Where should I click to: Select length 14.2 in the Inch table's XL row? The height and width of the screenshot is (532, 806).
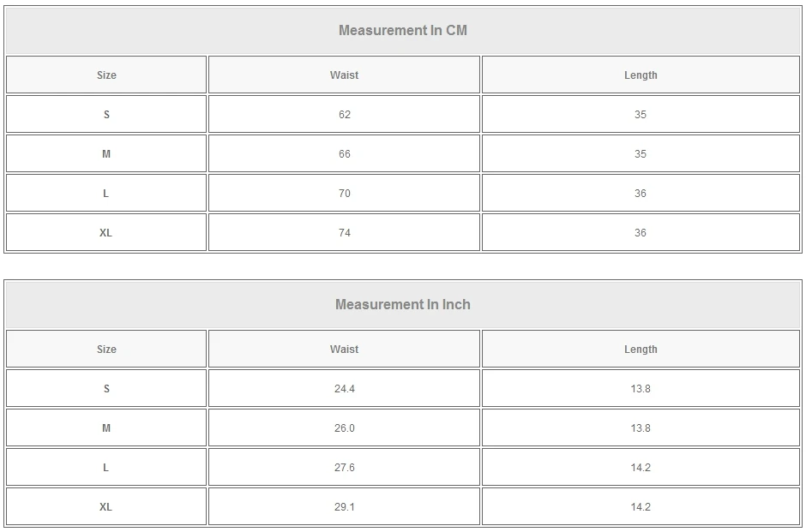click(641, 507)
